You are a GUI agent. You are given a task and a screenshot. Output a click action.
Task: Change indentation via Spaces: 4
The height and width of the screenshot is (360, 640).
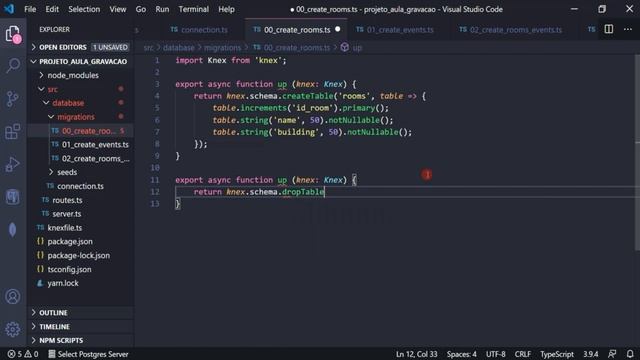[461, 354]
